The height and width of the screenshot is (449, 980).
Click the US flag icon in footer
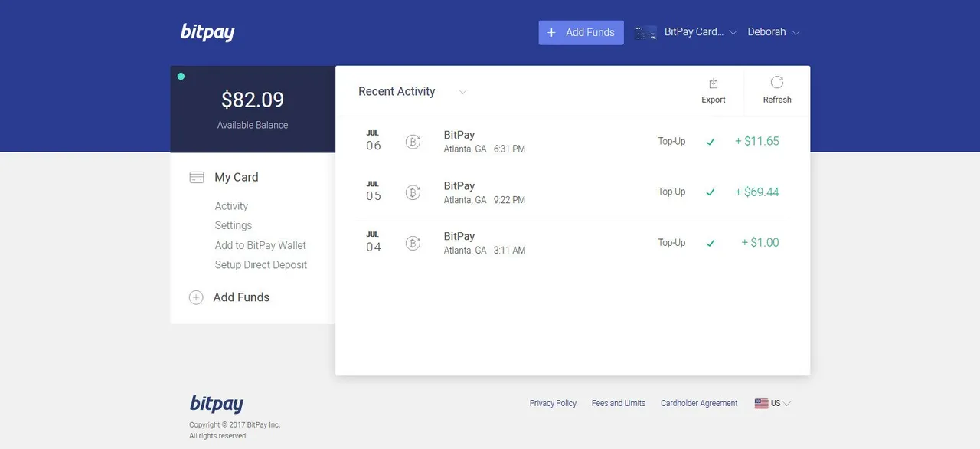761,403
